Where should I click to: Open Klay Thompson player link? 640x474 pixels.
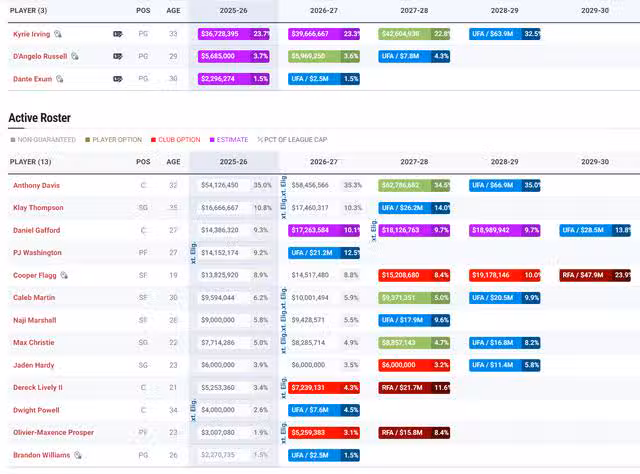tap(38, 208)
